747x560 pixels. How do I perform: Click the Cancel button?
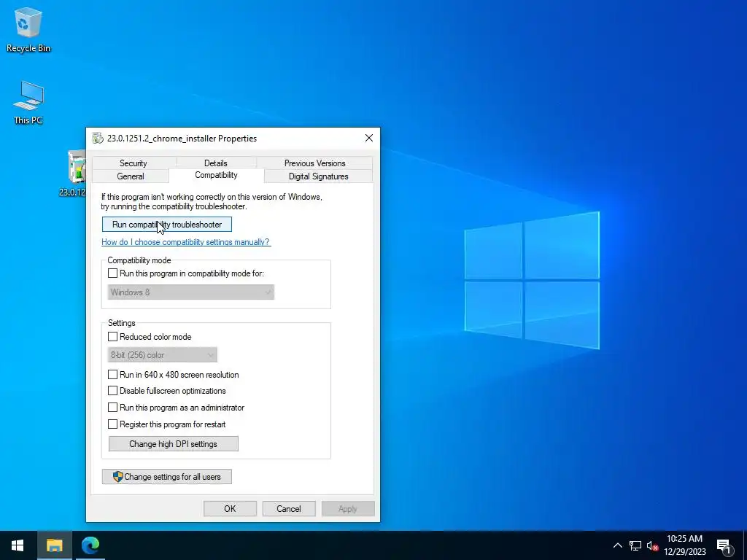(x=289, y=508)
